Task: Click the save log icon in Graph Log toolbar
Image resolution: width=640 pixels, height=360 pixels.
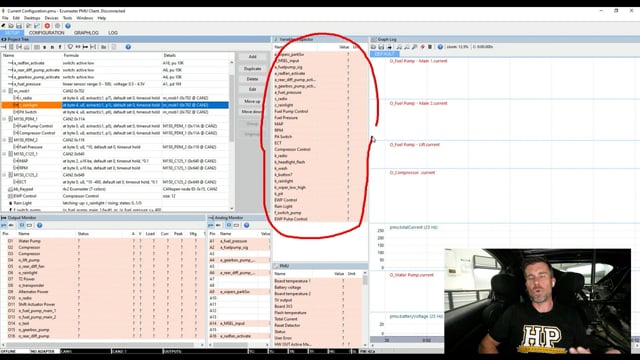Action: pos(381,47)
